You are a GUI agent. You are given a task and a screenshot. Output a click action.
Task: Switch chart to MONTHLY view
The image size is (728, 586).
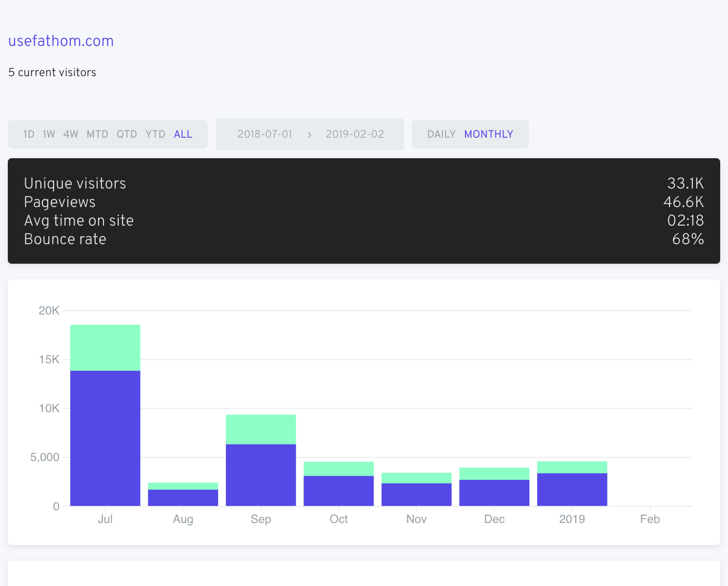488,134
